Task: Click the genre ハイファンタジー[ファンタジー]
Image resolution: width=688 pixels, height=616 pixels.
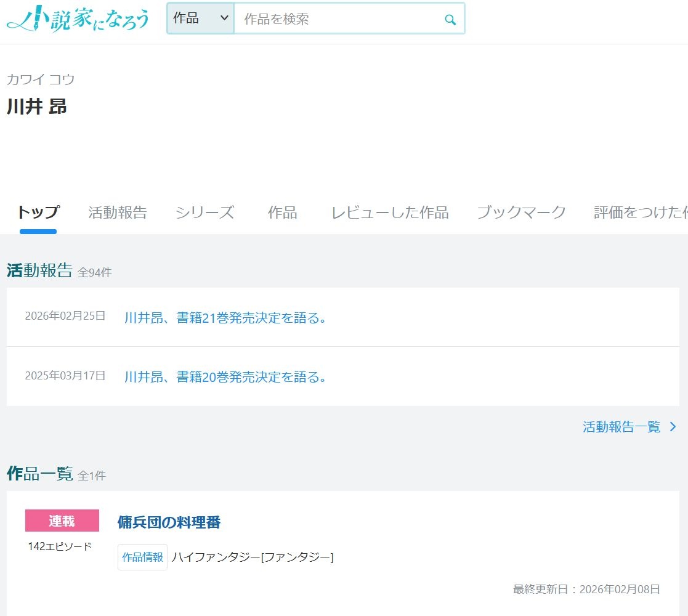Action: coord(253,557)
